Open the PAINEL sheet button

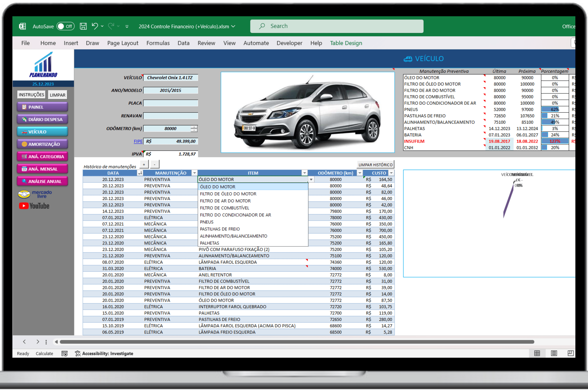[42, 107]
